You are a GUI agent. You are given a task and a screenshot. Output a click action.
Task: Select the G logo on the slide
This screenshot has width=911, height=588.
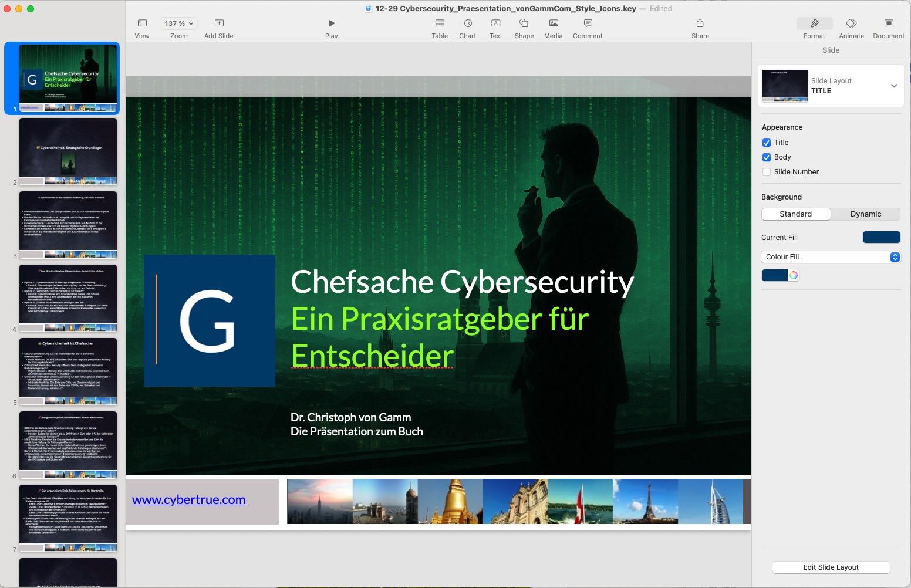click(x=210, y=321)
